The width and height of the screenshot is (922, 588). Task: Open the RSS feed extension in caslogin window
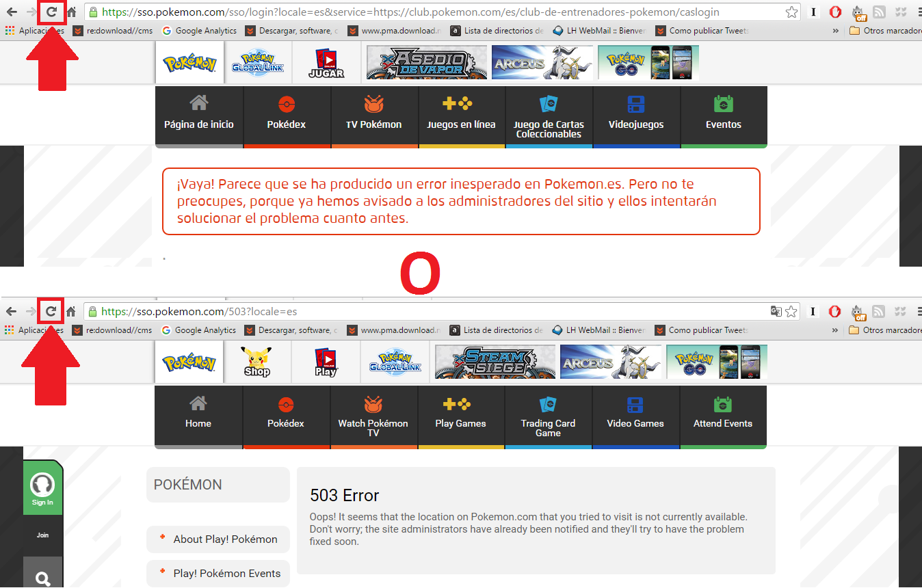point(880,12)
